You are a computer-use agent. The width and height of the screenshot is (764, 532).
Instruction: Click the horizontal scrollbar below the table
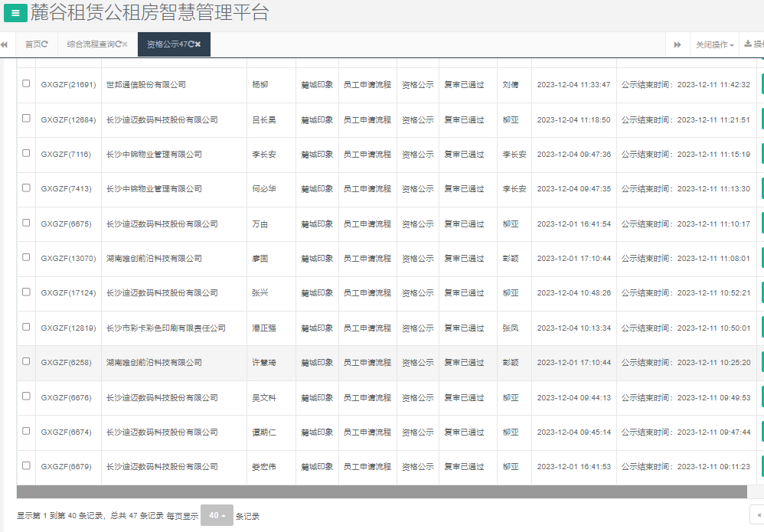pyautogui.click(x=381, y=491)
